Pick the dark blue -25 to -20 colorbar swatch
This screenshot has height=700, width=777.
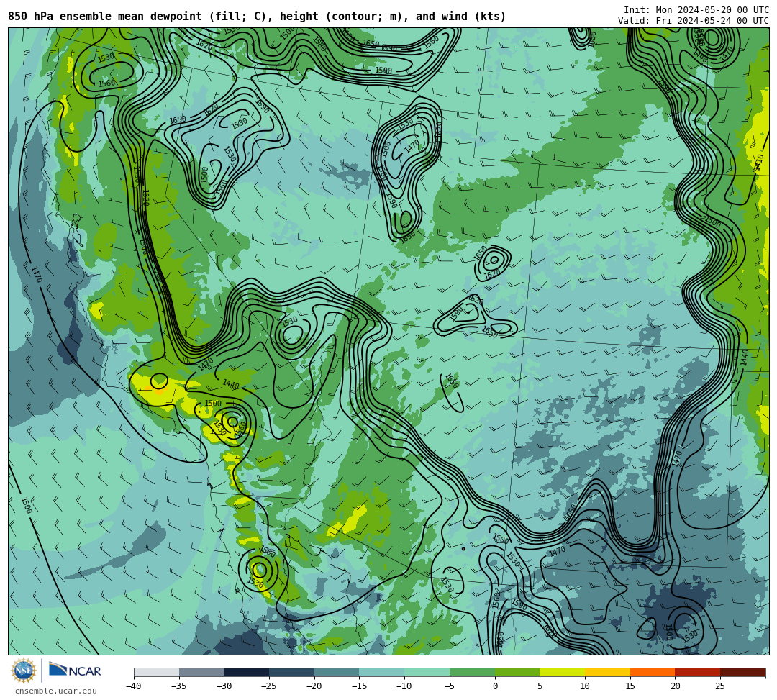point(291,672)
